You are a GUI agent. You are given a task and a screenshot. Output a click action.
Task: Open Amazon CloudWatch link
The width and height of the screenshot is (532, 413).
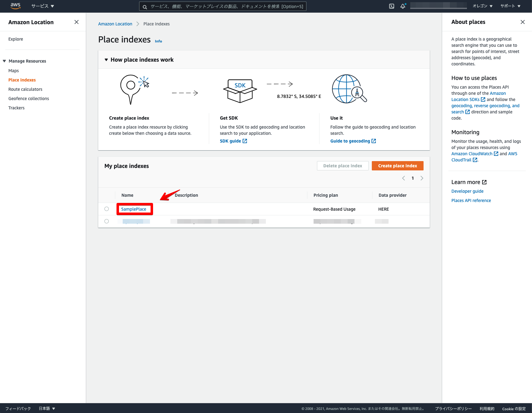[472, 154]
